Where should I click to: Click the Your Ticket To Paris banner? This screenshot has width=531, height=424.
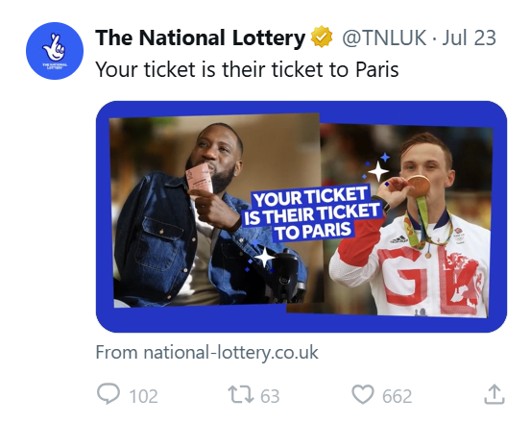312,214
